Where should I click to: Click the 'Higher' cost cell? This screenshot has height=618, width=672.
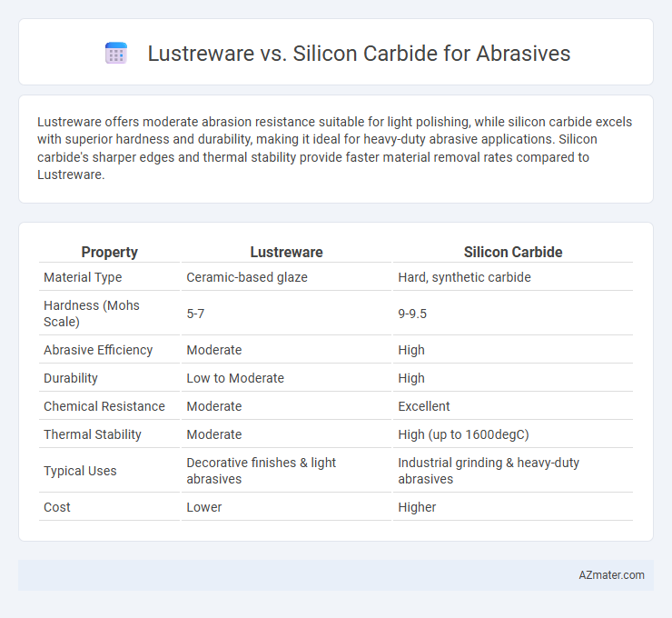click(x=417, y=508)
